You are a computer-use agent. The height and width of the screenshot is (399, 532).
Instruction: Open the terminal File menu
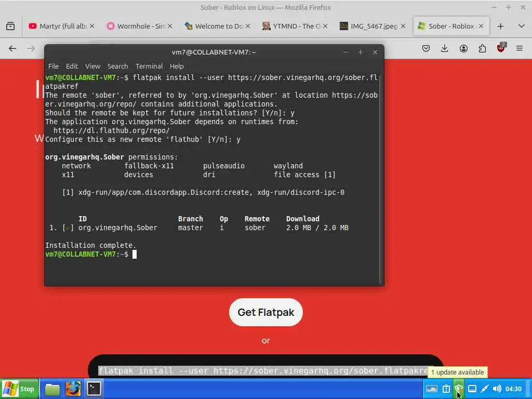coord(54,66)
